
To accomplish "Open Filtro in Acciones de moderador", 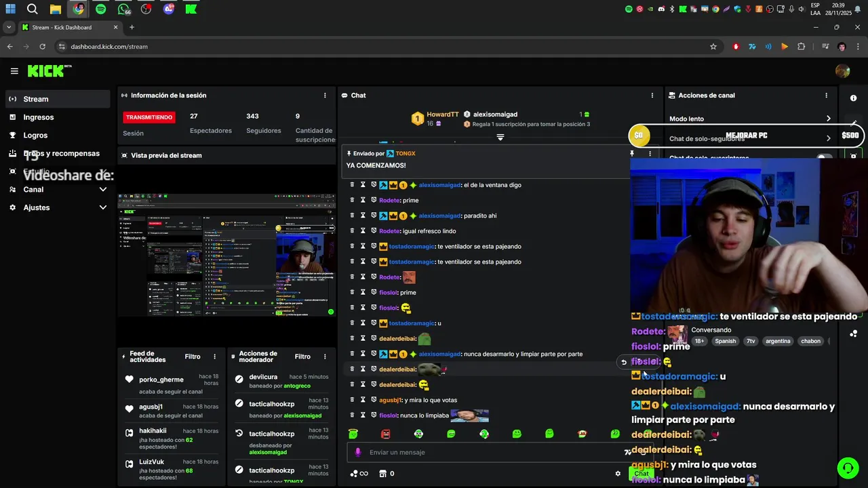I will (302, 357).
